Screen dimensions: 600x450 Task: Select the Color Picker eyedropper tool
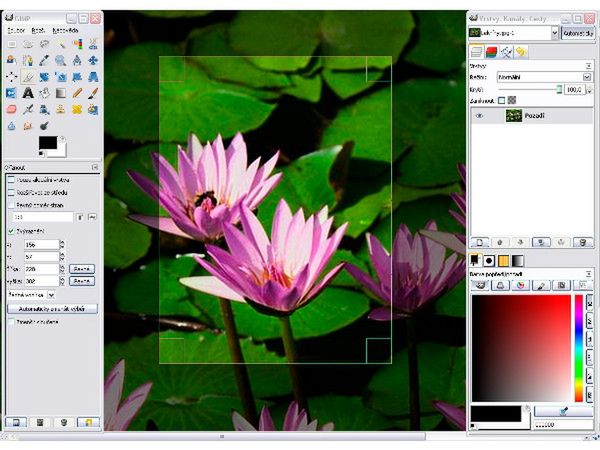[44, 60]
